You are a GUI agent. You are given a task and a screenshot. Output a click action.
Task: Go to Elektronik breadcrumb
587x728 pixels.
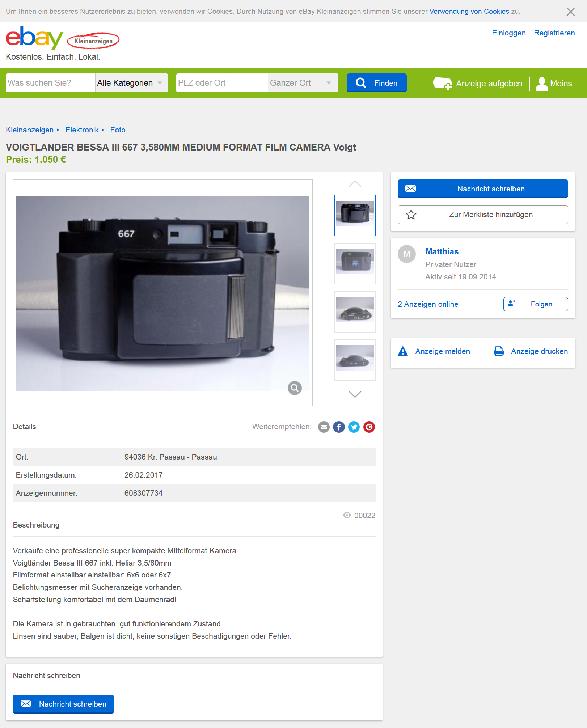pos(82,130)
